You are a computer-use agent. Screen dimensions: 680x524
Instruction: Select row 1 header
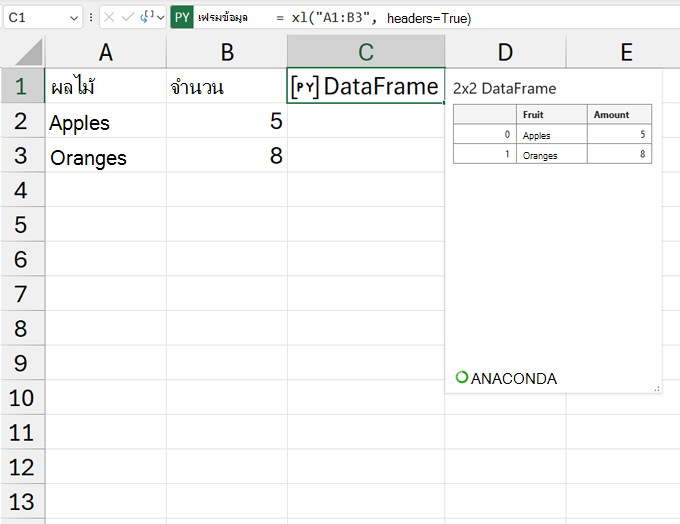click(23, 86)
